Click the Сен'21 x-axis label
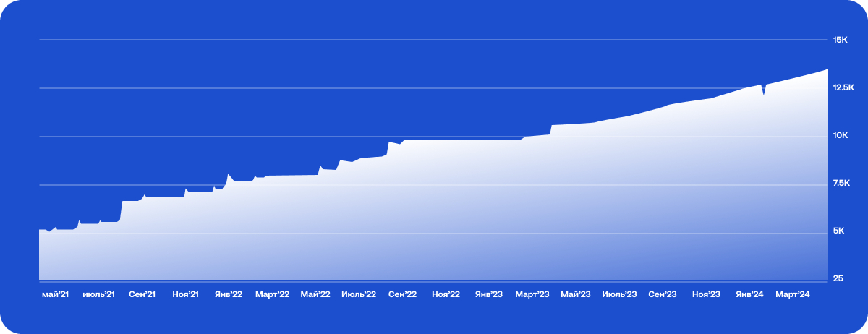Screen dimensions: 868x334 pyautogui.click(x=142, y=294)
